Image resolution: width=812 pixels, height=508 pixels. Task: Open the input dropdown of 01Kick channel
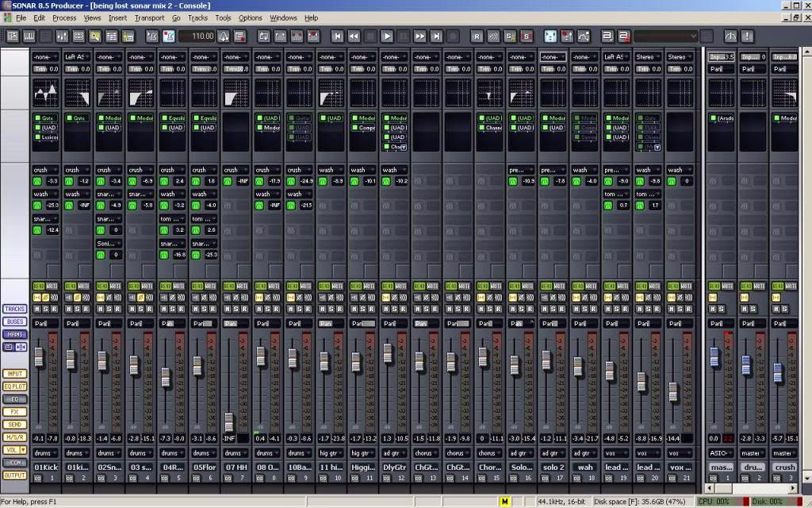coord(45,57)
